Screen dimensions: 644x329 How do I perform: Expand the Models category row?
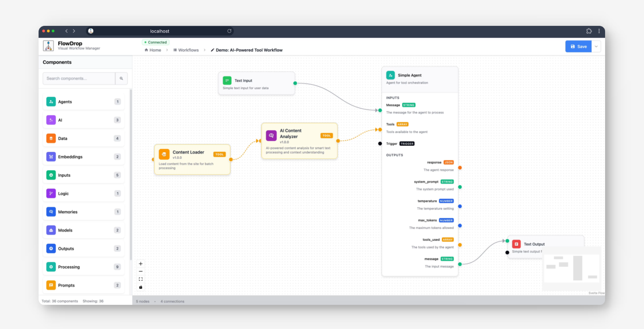tap(84, 230)
